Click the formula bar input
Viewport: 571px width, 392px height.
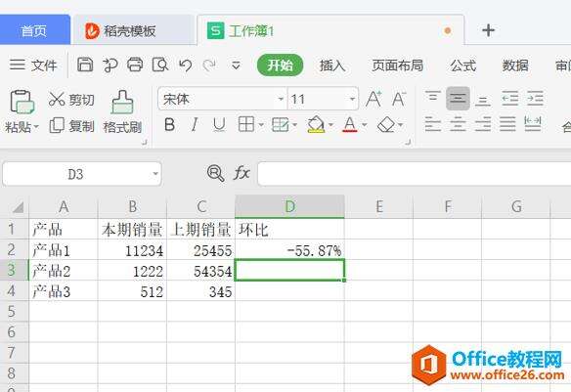[414, 174]
